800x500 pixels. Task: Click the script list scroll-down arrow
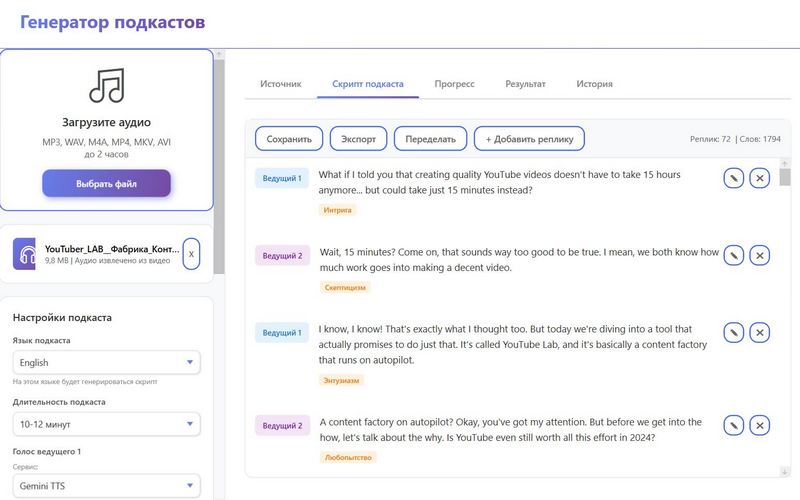click(x=785, y=472)
